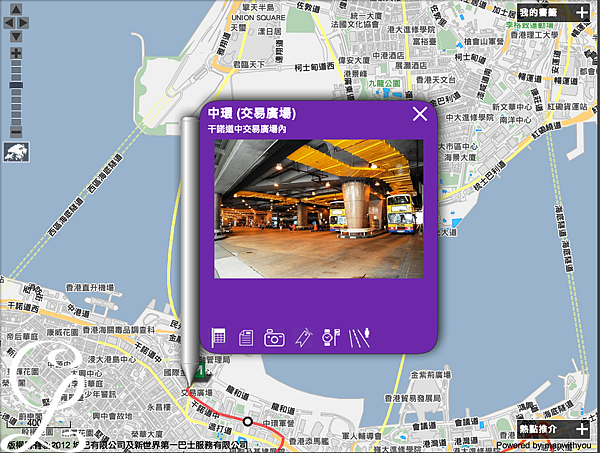This screenshot has height=453, width=600.
Task: Open the camera photo icon in popup
Action: click(274, 338)
